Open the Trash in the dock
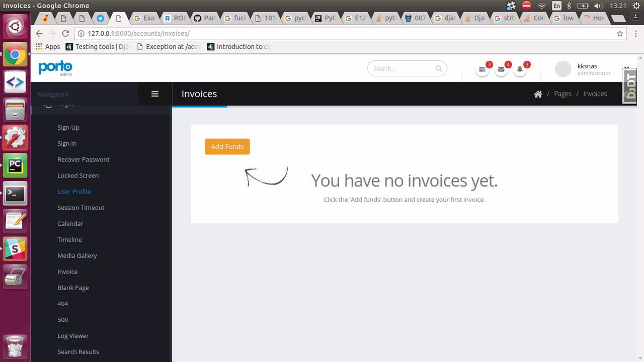This screenshot has width=644, height=362. (x=15, y=347)
